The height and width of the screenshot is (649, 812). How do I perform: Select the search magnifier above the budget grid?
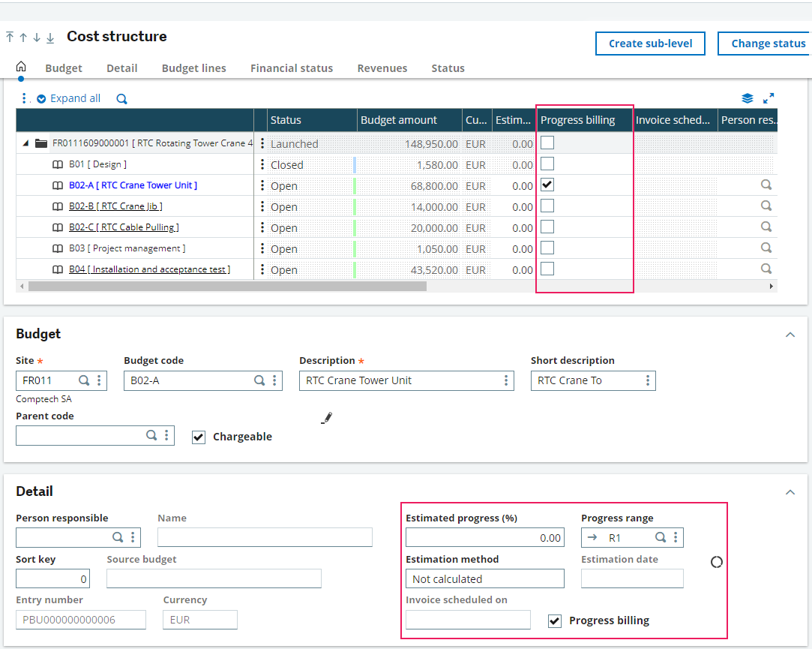pyautogui.click(x=121, y=98)
